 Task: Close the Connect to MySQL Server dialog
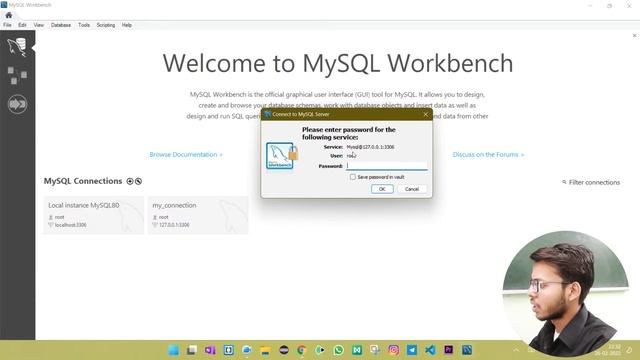pyautogui.click(x=426, y=114)
